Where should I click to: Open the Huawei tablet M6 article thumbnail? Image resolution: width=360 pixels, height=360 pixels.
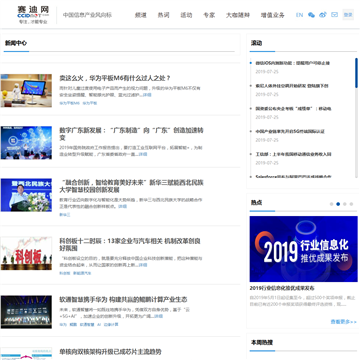(26, 91)
